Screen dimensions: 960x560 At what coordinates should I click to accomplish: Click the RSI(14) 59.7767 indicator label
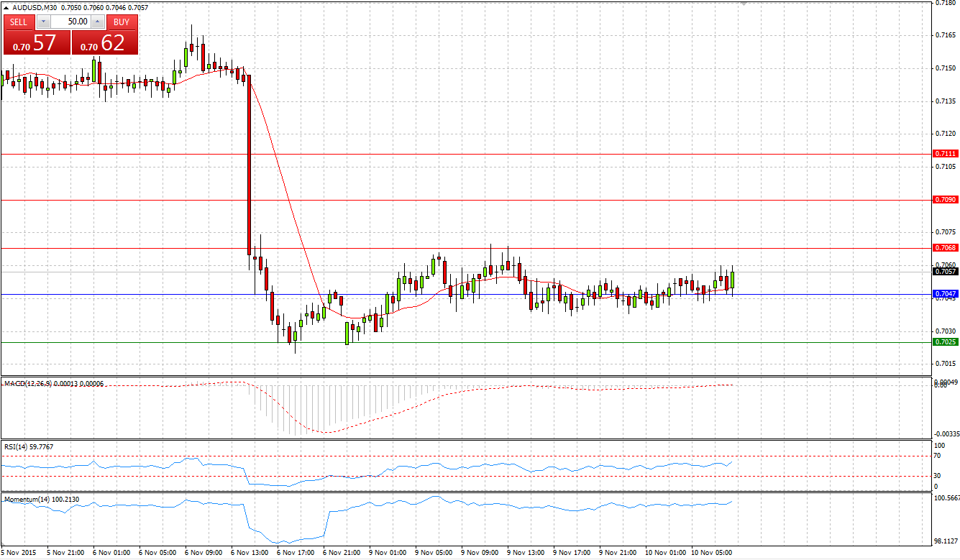29,446
